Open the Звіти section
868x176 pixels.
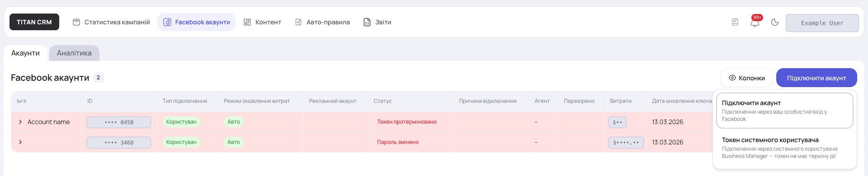click(x=377, y=22)
